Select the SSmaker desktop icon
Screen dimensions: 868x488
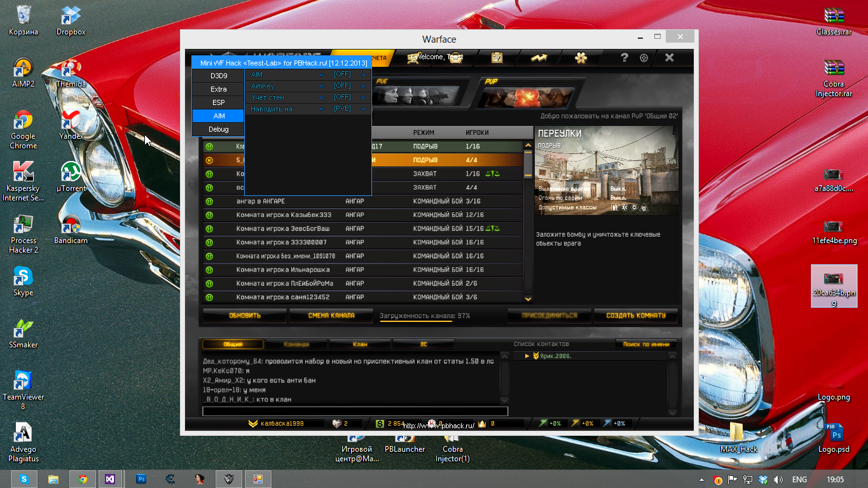(24, 333)
